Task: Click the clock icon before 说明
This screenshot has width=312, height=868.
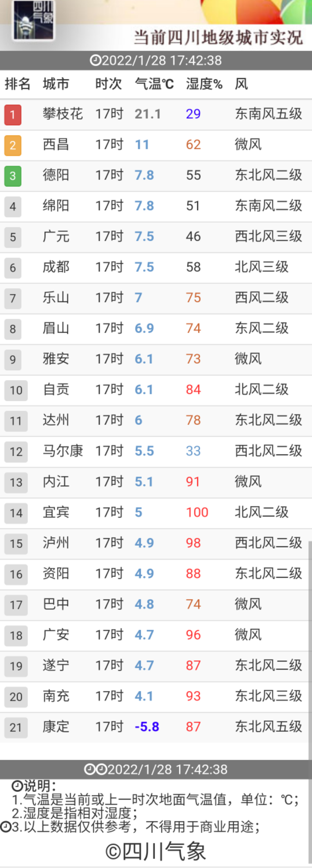Action: [x=17, y=786]
